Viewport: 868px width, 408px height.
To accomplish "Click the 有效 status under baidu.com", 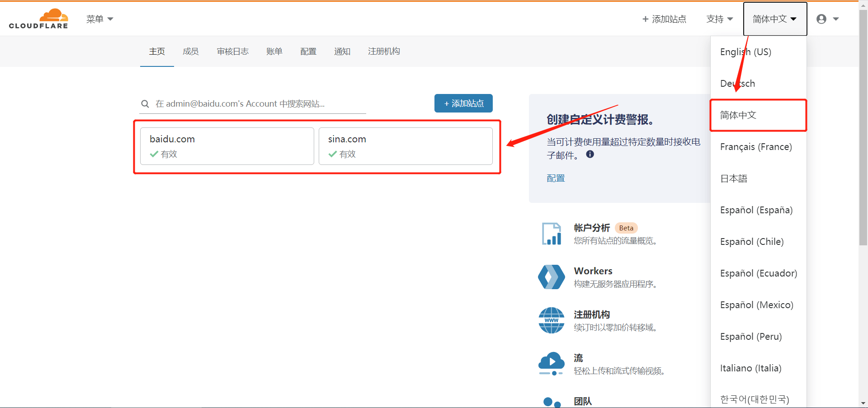I will pos(164,154).
